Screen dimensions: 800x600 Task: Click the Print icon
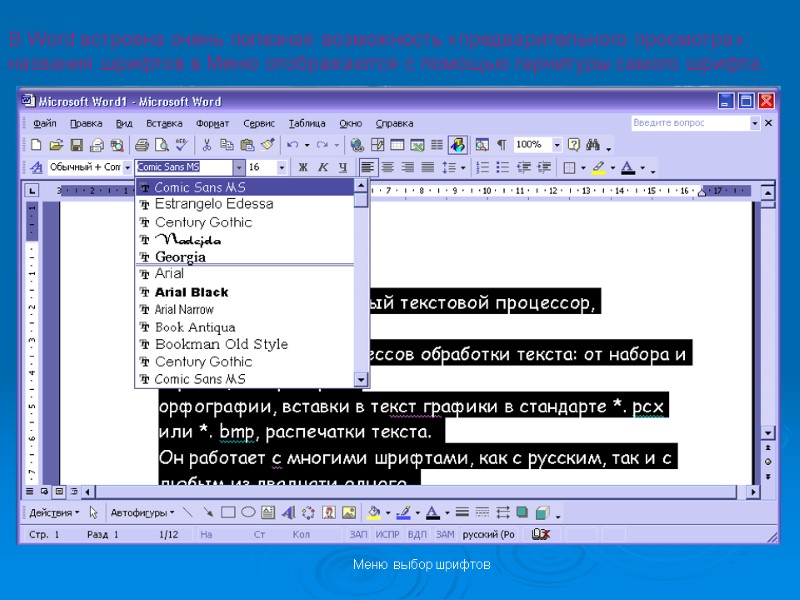pos(142,145)
